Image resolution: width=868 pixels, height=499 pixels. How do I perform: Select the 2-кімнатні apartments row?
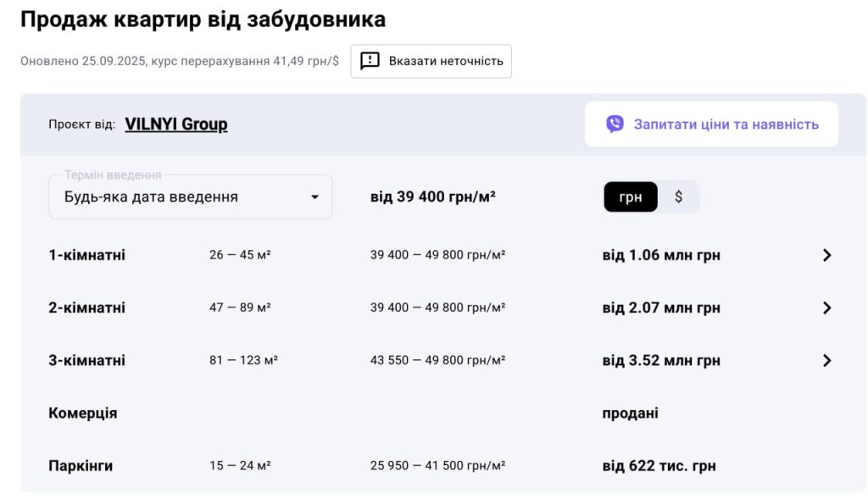pos(87,308)
